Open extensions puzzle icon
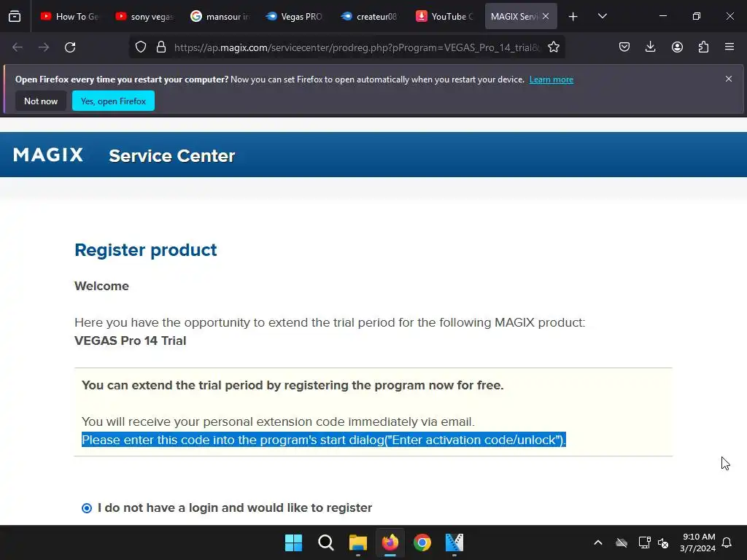The image size is (747, 560). (703, 47)
